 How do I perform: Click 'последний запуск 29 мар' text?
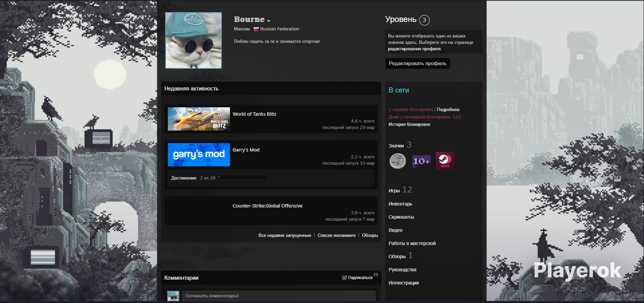(x=348, y=128)
